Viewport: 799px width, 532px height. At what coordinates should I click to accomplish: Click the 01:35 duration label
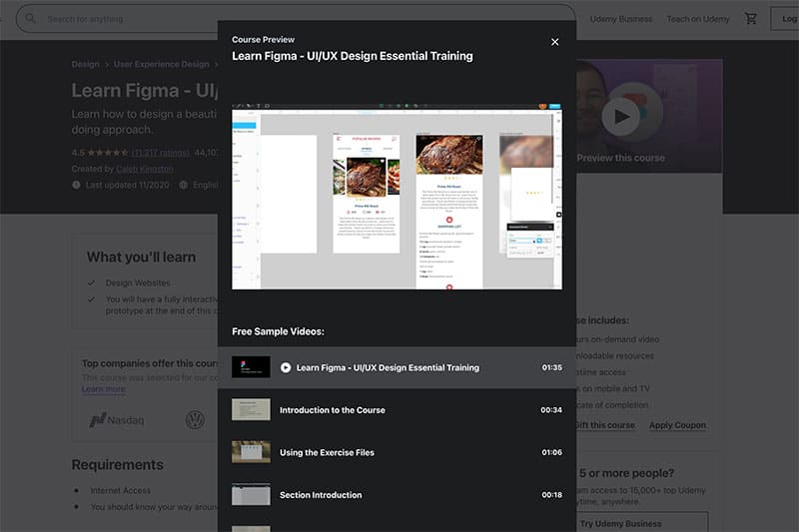[x=552, y=367]
